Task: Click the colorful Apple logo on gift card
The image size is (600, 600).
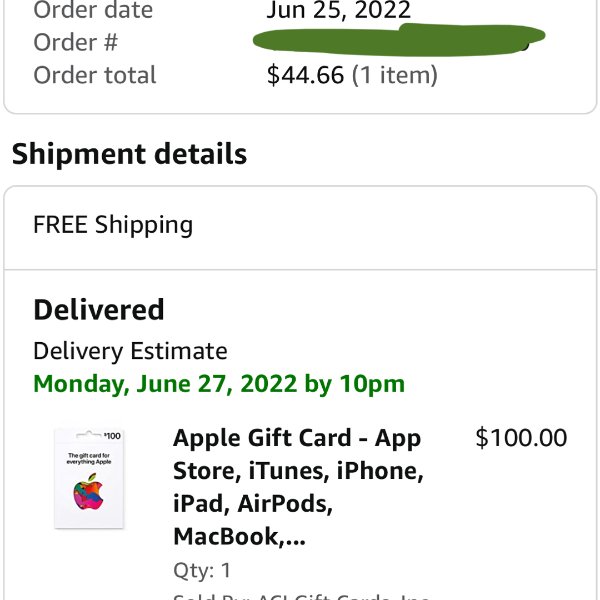Action: [88, 492]
